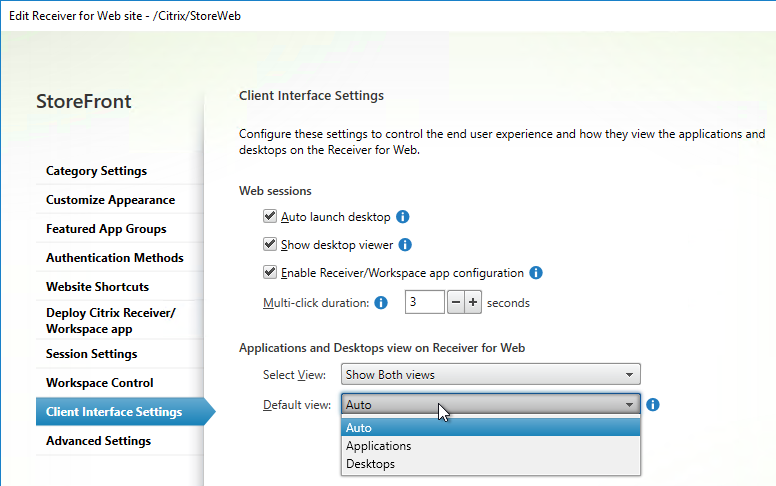Open Advanced Settings section
Viewport: 776px width, 486px height.
pyautogui.click(x=120, y=441)
